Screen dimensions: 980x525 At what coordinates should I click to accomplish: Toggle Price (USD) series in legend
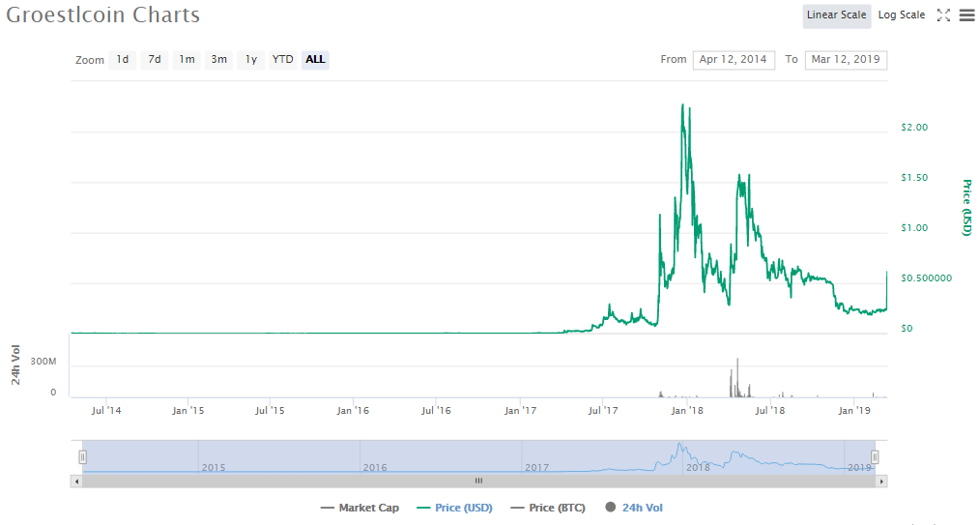coord(454,508)
